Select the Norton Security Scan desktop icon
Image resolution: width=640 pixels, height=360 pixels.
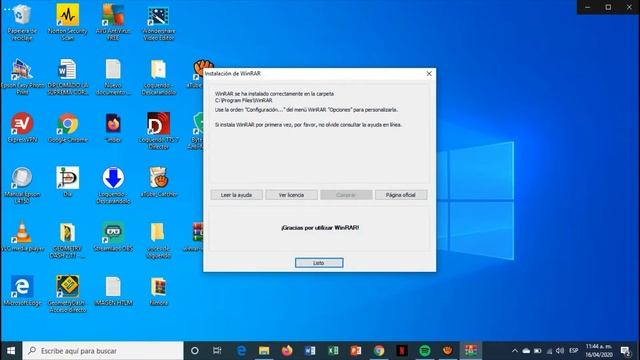tap(68, 23)
